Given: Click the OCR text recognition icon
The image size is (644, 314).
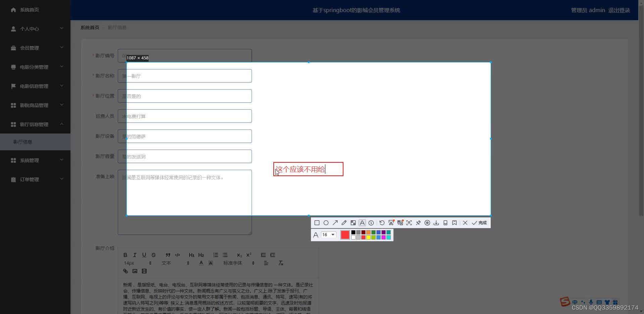Looking at the screenshot, I should [409, 223].
